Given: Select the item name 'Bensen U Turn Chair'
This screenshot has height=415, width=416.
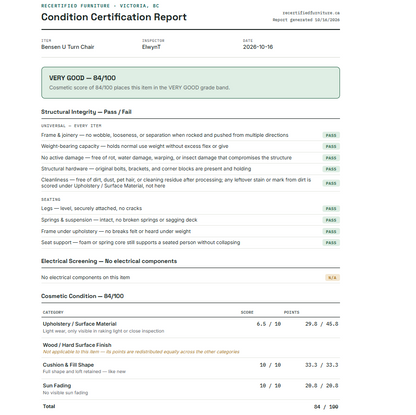Looking at the screenshot, I should (68, 47).
